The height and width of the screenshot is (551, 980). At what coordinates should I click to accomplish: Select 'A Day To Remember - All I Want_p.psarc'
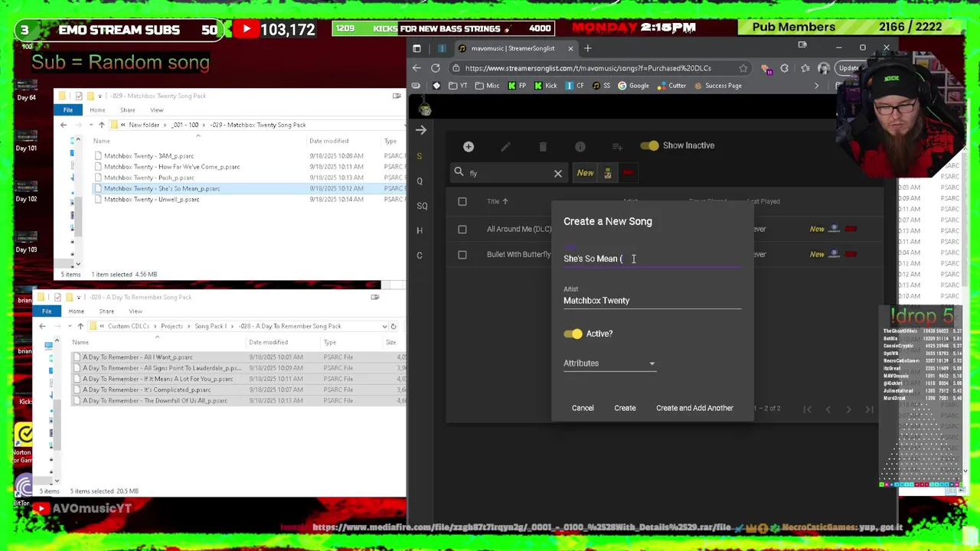click(138, 357)
